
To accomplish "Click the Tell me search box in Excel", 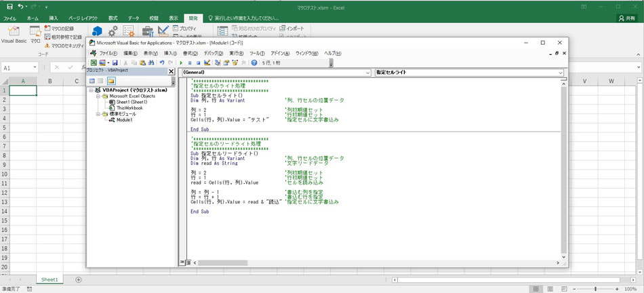I will pyautogui.click(x=244, y=18).
